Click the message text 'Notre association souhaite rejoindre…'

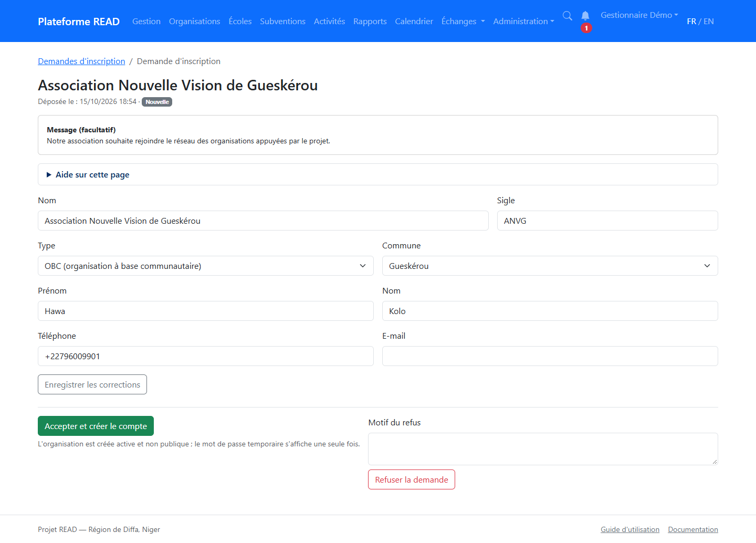(x=188, y=141)
